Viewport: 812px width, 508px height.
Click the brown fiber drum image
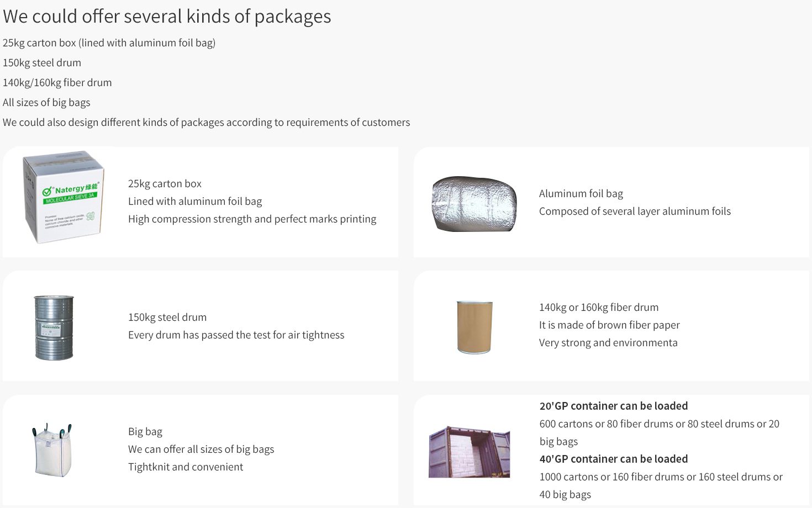pos(474,327)
